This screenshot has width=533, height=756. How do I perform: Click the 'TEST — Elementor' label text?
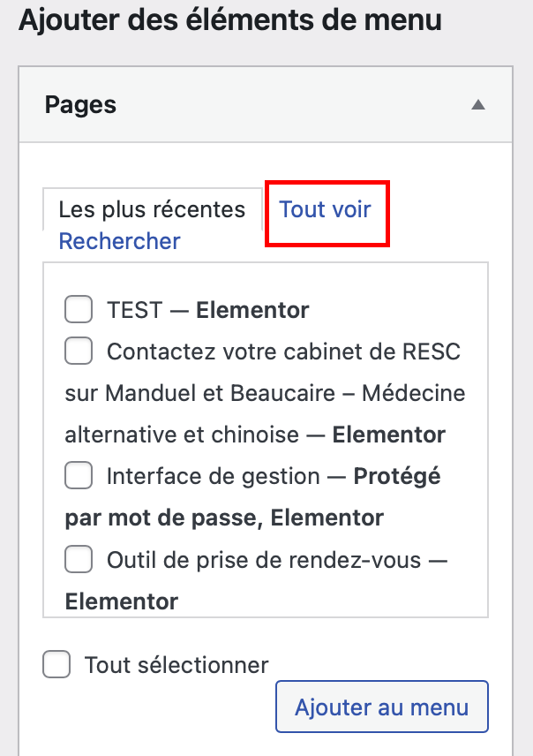coord(207,311)
